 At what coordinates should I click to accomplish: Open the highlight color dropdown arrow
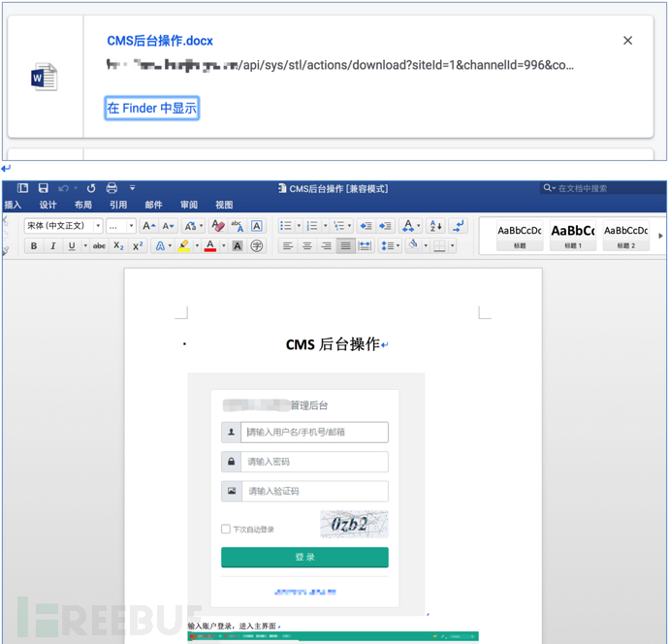[x=197, y=245]
